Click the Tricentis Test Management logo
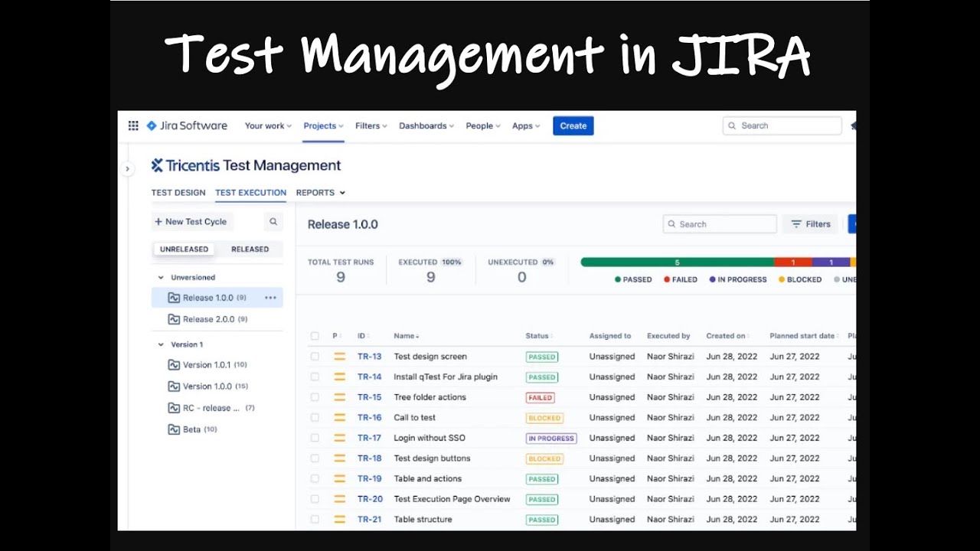Screen dimensions: 980x551 click(x=246, y=165)
